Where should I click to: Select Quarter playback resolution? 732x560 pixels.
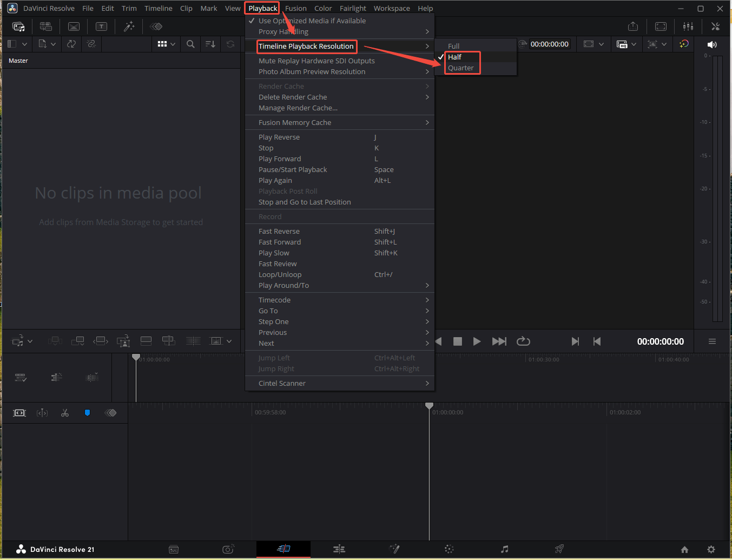click(476, 68)
